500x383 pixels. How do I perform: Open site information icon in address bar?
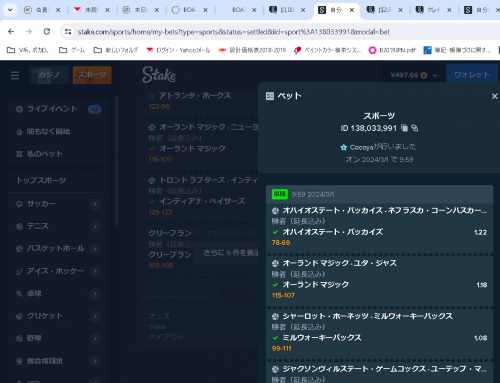[x=68, y=32]
